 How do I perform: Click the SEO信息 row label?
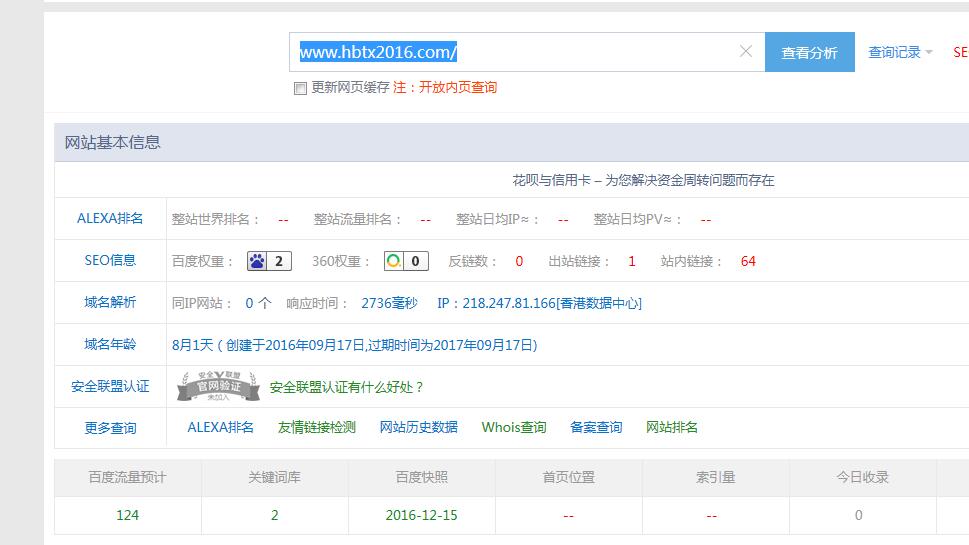tap(110, 261)
